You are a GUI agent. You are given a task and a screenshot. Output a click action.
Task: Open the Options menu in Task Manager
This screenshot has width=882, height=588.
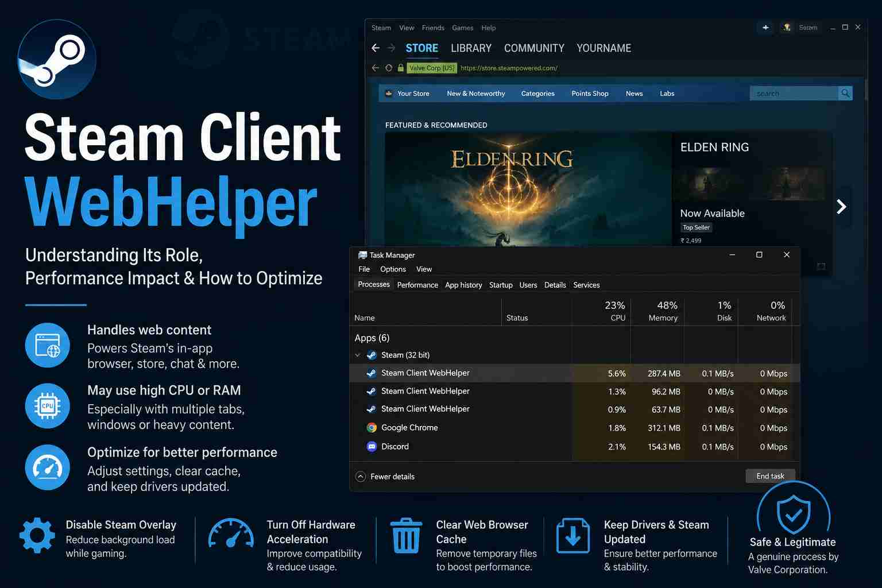[x=393, y=269]
